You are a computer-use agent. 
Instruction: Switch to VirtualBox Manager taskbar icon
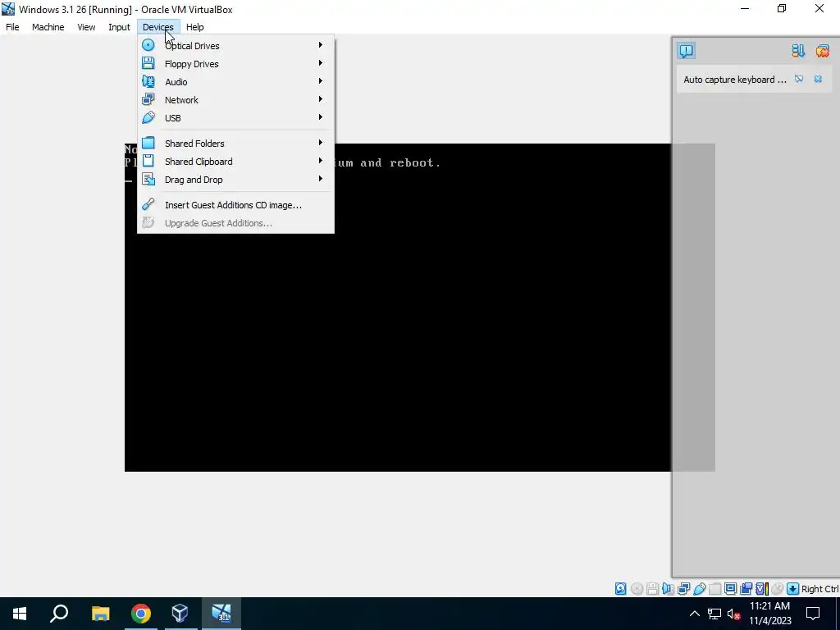point(180,614)
